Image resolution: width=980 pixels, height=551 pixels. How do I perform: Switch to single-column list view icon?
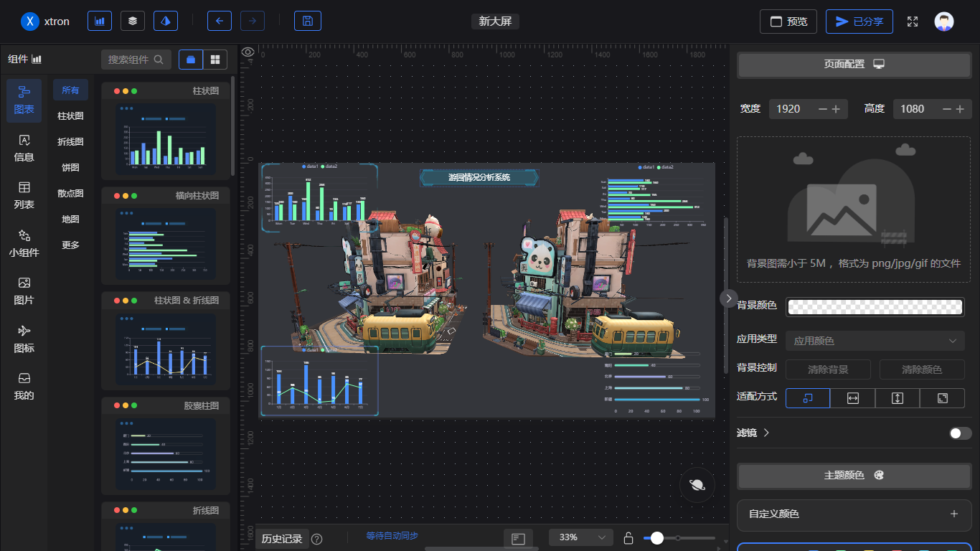click(x=191, y=60)
